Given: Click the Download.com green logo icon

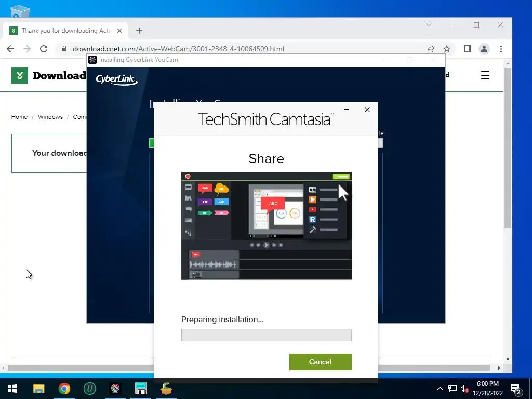Looking at the screenshot, I should click(20, 75).
